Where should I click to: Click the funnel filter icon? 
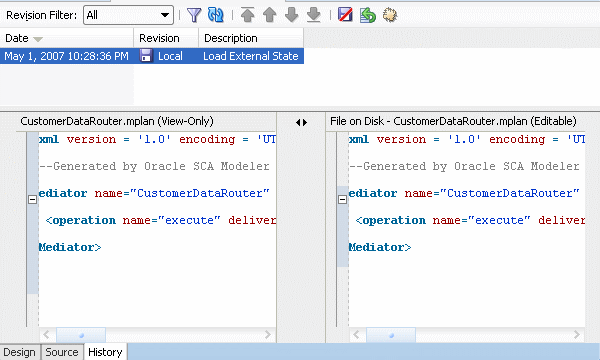click(194, 15)
